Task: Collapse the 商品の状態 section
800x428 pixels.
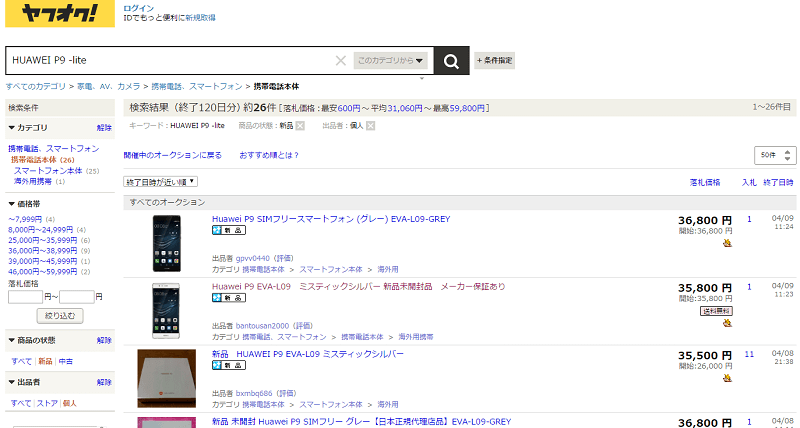Action: 32,340
